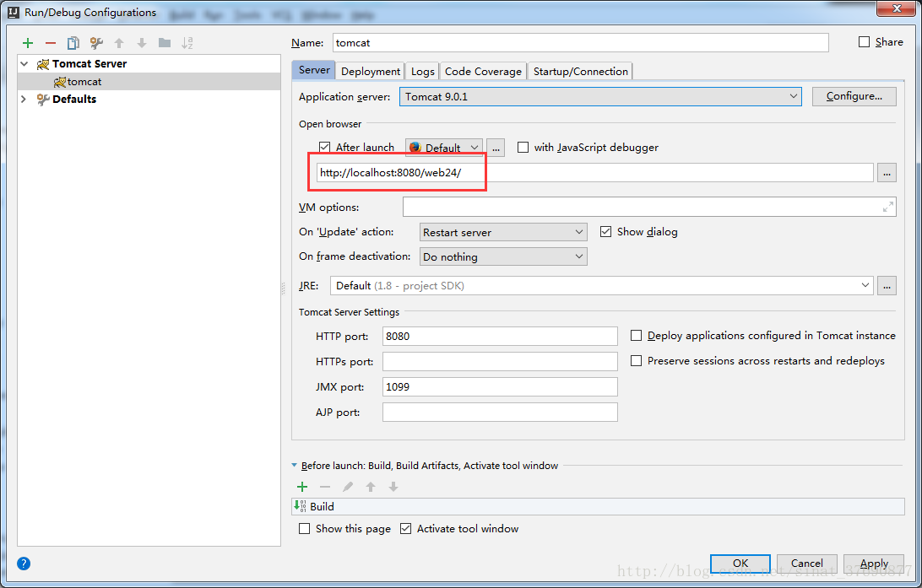Click the Apply button
The height and width of the screenshot is (588, 922).
(x=874, y=564)
